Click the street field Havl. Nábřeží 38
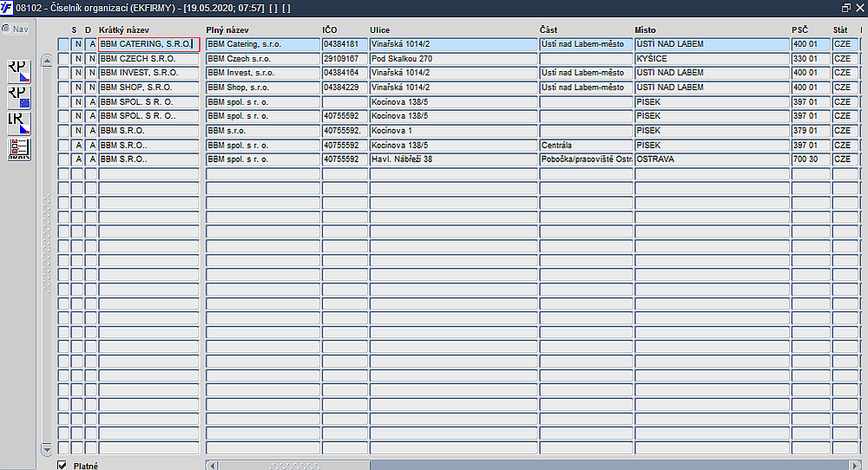Screen dimensions: 868x470 [453, 160]
